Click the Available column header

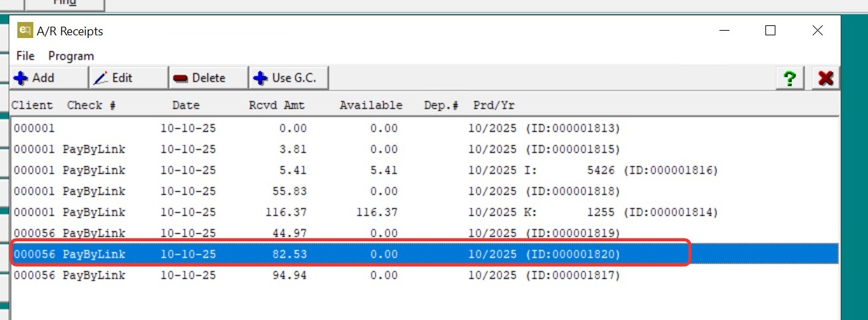click(371, 105)
